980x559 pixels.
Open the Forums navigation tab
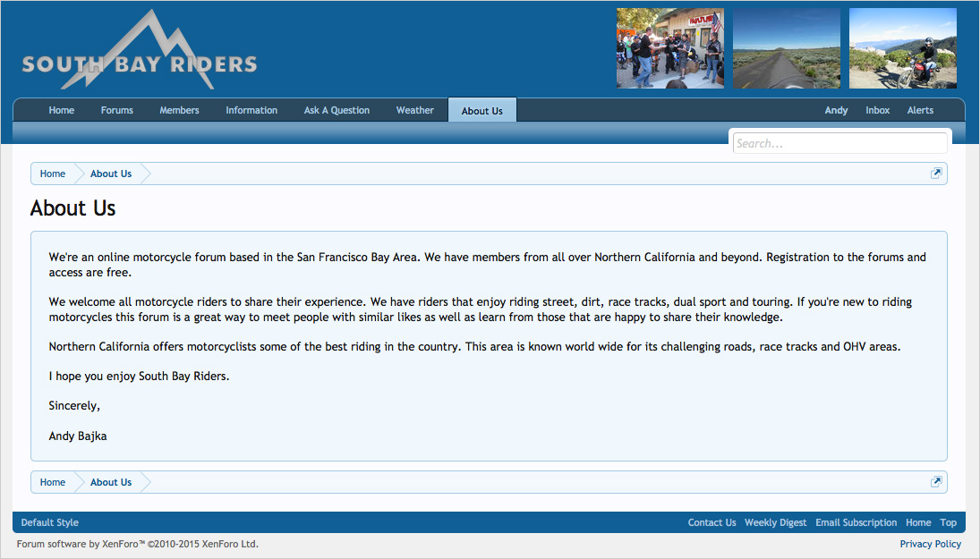(x=117, y=110)
